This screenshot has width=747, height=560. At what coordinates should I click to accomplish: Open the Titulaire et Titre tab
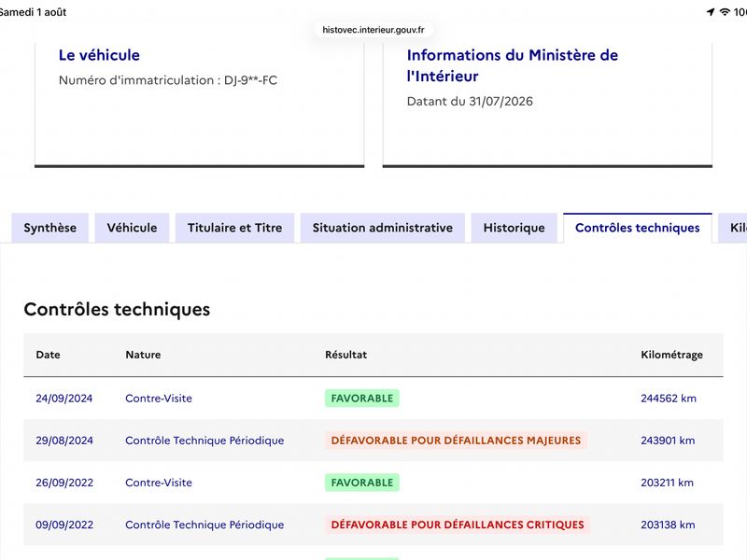tap(235, 228)
